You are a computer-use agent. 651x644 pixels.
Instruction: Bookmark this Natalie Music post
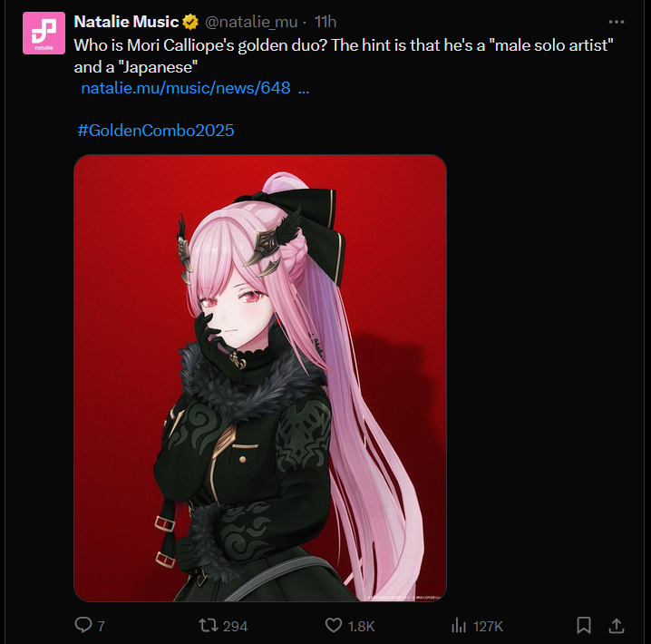584,625
